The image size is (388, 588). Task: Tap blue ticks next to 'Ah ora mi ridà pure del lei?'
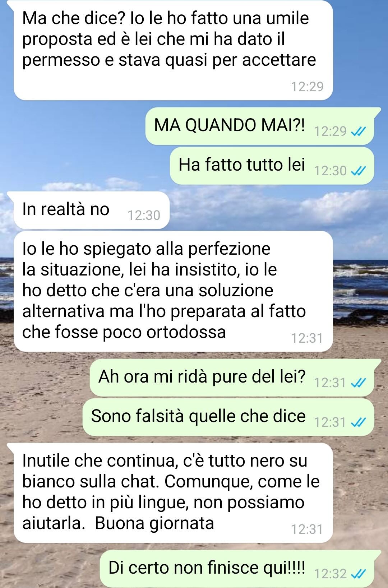pyautogui.click(x=358, y=383)
